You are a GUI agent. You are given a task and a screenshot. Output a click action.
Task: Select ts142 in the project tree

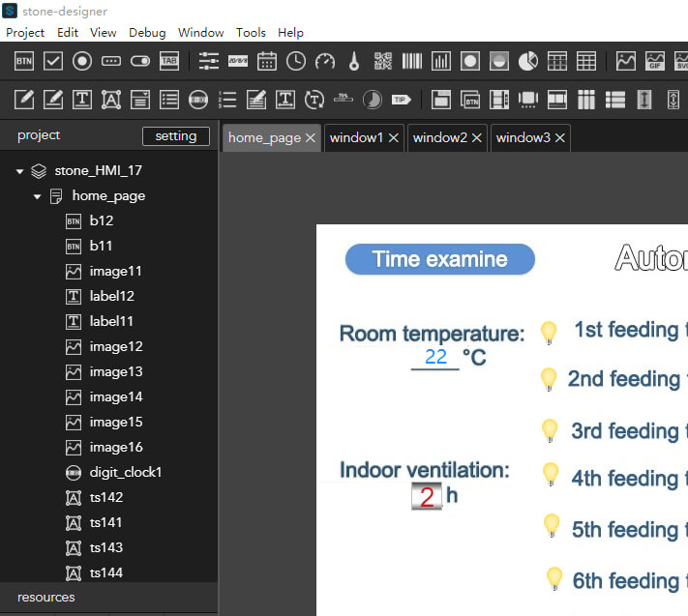pyautogui.click(x=106, y=498)
